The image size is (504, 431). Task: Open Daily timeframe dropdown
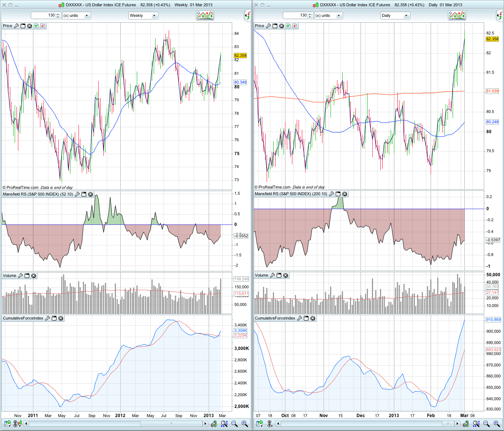coord(395,16)
